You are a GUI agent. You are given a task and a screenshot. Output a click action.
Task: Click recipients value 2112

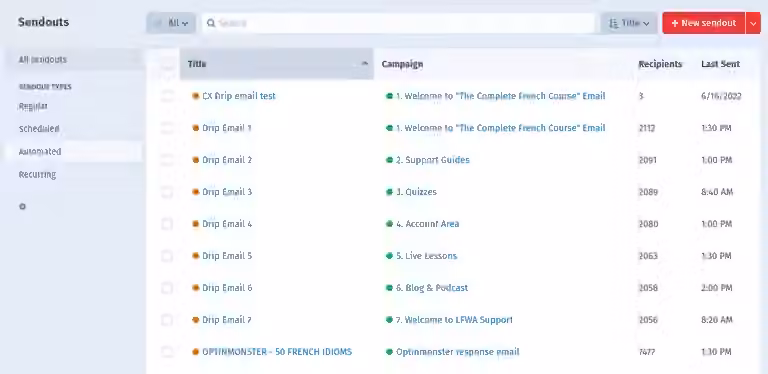coord(647,128)
